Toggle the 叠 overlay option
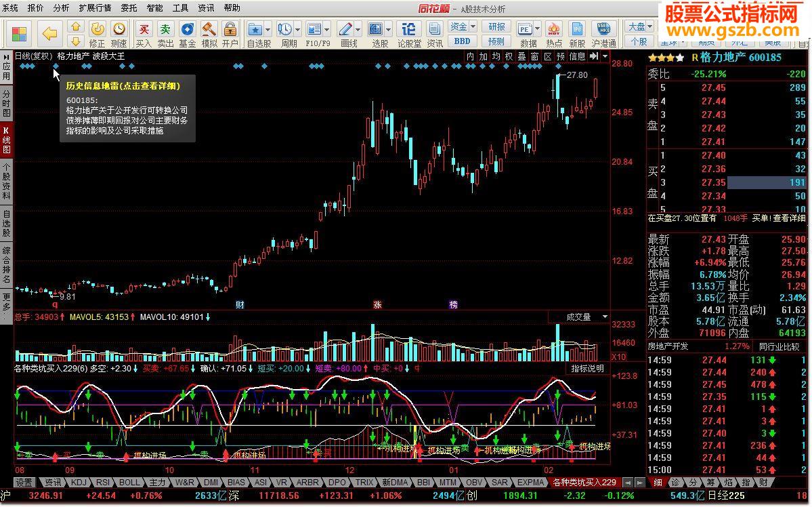812x507 pixels. [522, 56]
